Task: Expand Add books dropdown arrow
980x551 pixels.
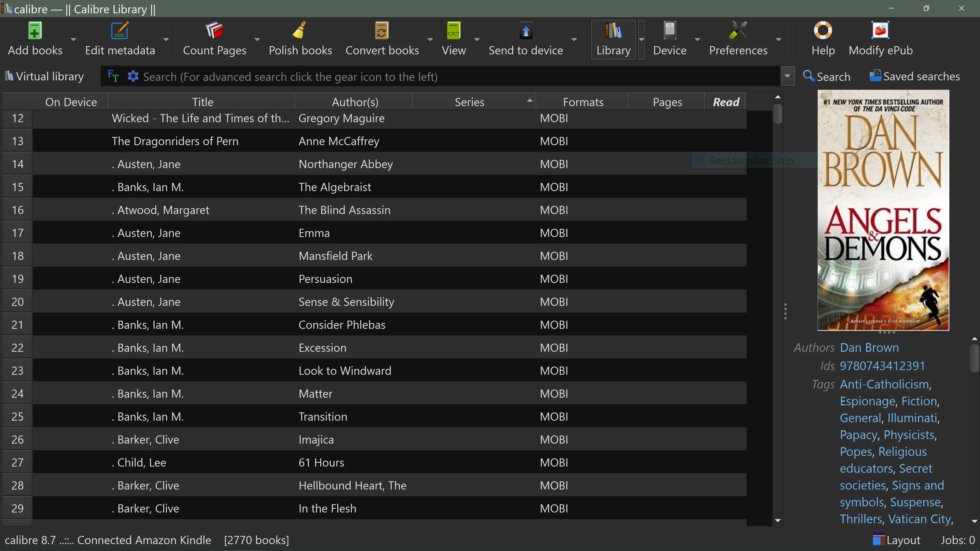Action: pyautogui.click(x=73, y=40)
